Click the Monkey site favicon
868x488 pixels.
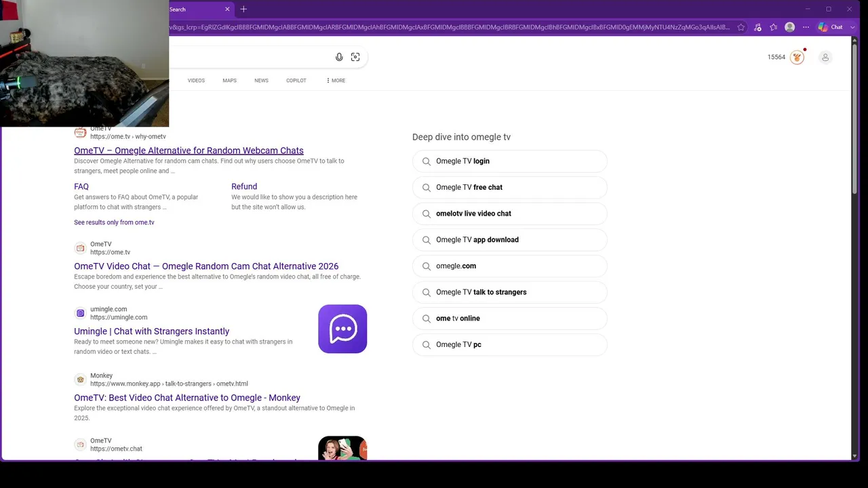pyautogui.click(x=80, y=380)
